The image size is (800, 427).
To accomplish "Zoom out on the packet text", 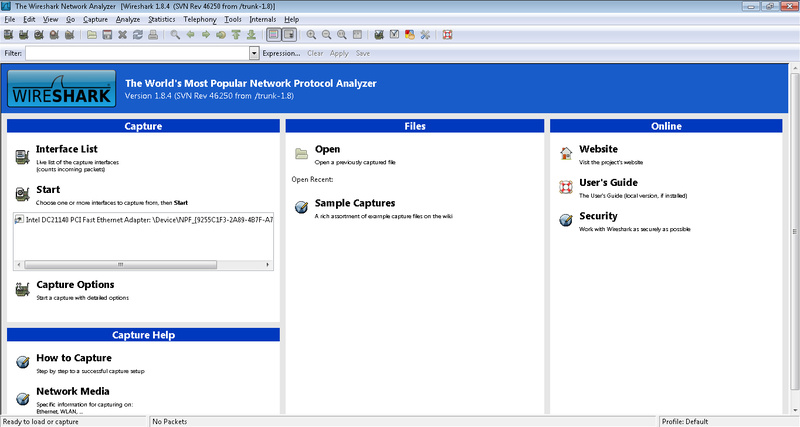I will [x=327, y=35].
